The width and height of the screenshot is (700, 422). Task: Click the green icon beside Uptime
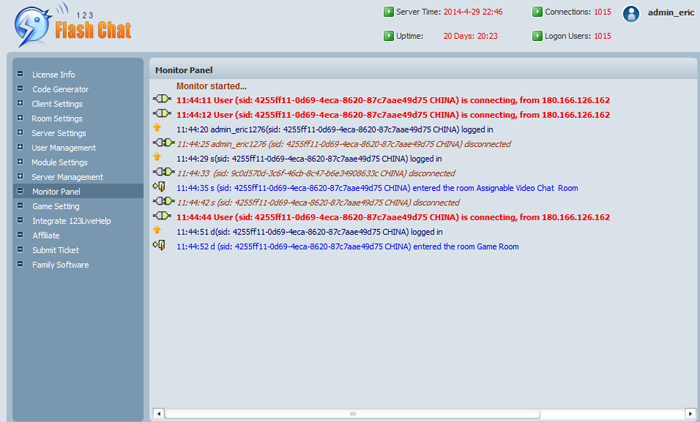coord(388,36)
